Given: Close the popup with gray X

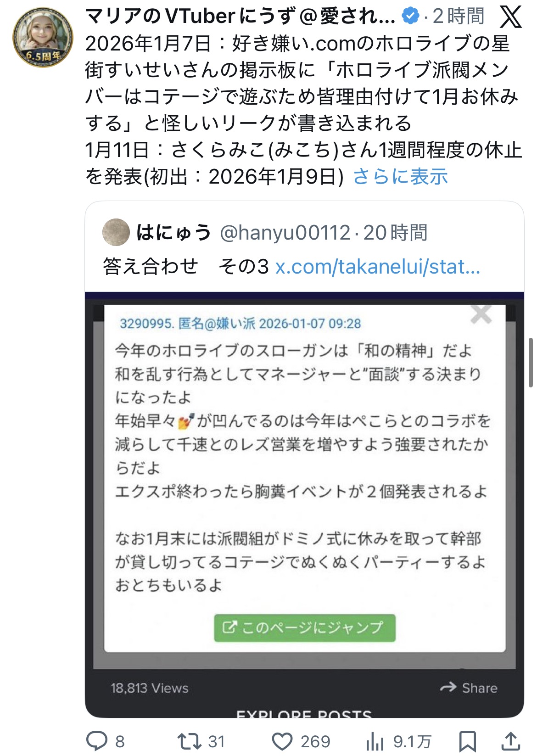Looking at the screenshot, I should pos(481,315).
